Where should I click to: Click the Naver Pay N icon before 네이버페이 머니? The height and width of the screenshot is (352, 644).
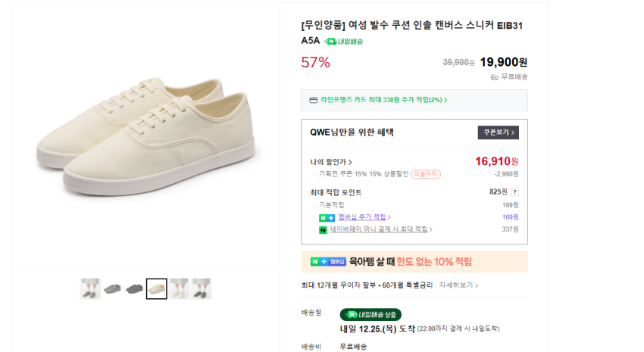pos(323,229)
